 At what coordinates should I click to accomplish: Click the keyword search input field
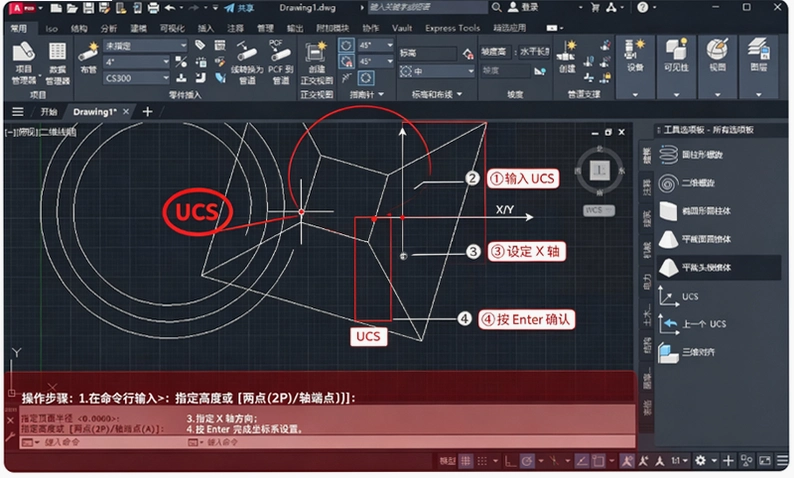[x=428, y=7]
